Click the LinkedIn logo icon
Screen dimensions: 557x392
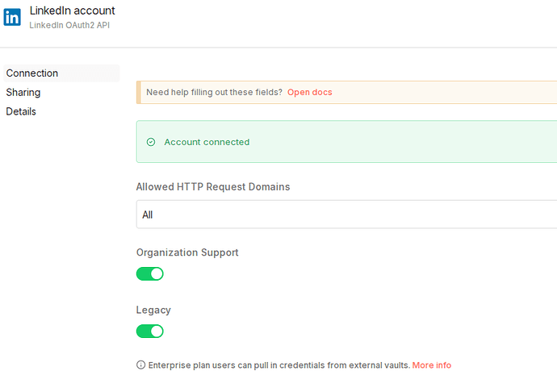click(12, 17)
